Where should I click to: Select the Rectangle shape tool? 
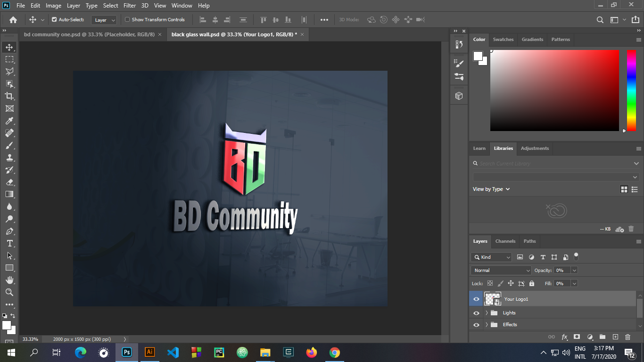[9, 268]
